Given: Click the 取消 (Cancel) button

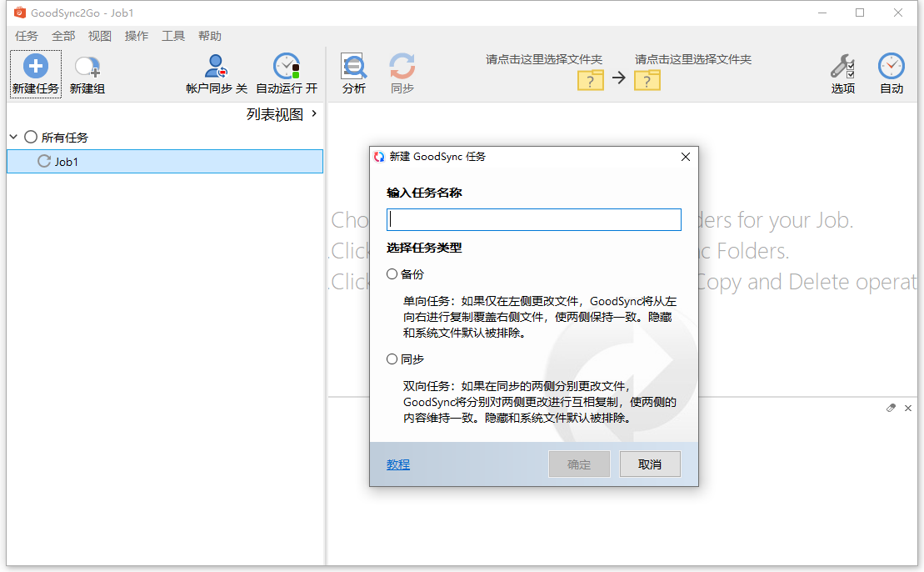Looking at the screenshot, I should [650, 464].
